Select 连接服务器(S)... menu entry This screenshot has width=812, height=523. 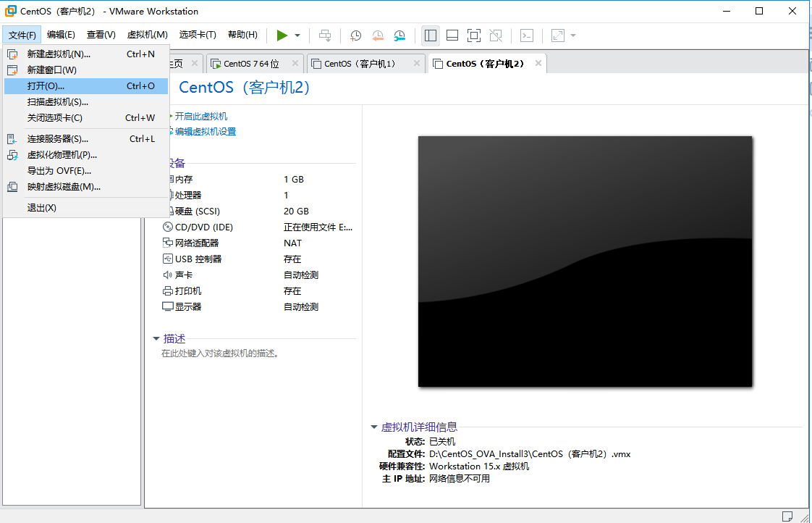tap(86, 139)
